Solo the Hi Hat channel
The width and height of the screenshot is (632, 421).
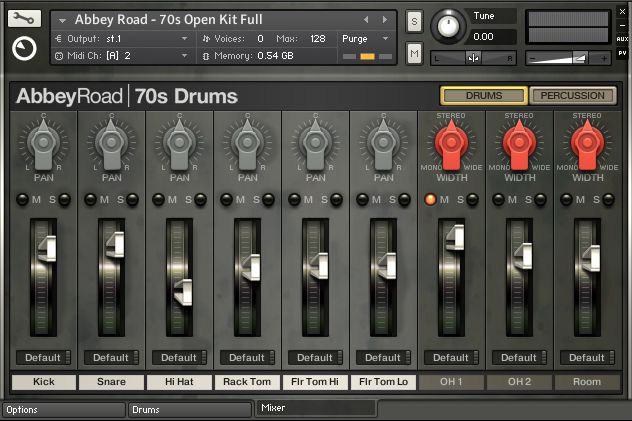tap(200, 199)
